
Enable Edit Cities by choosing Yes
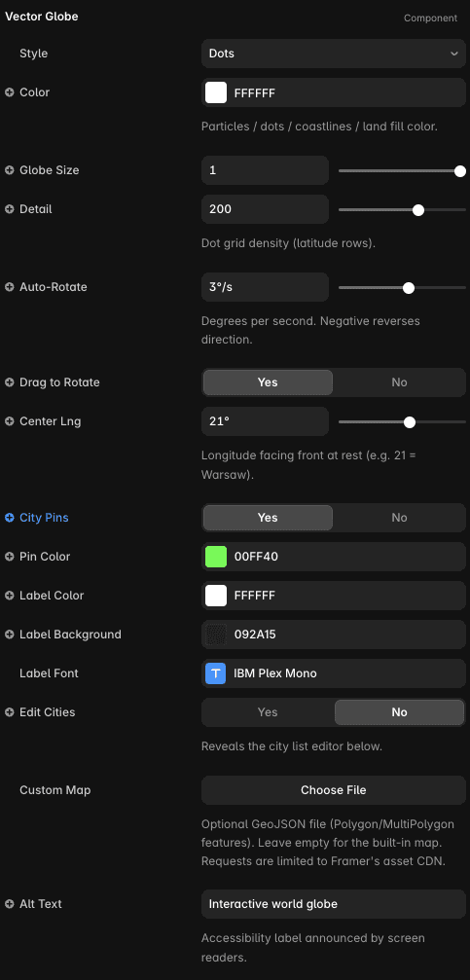tap(268, 712)
